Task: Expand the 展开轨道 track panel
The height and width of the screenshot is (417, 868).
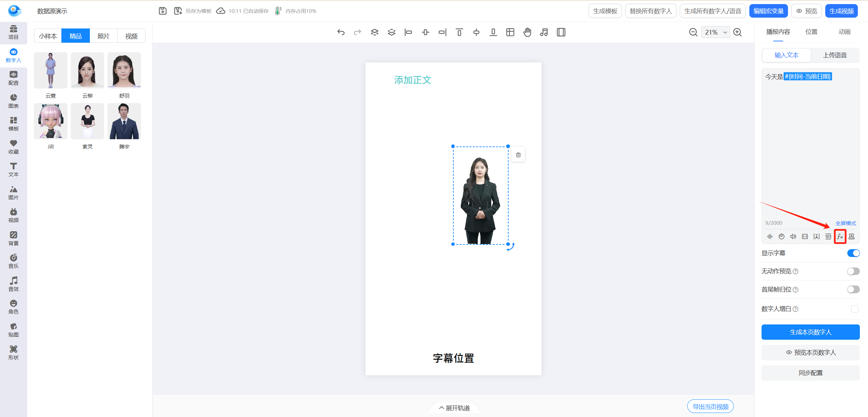Action: pos(454,408)
